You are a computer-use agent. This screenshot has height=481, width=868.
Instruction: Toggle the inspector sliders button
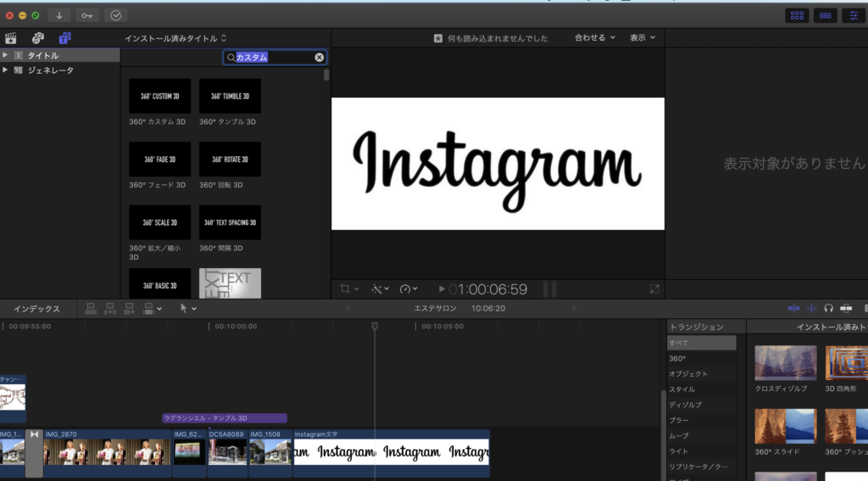854,15
